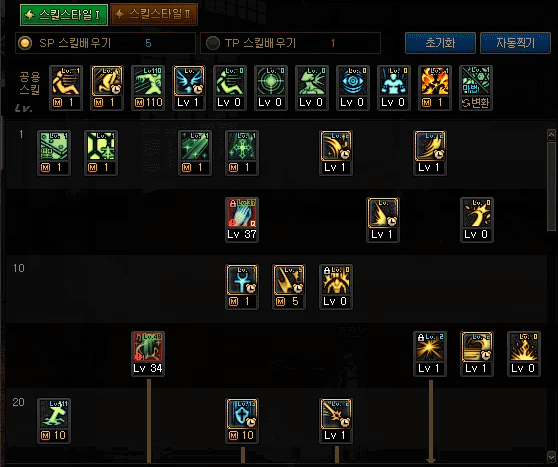Select the green crosshair target skill
Screen dimensions: 558x467
[271, 88]
